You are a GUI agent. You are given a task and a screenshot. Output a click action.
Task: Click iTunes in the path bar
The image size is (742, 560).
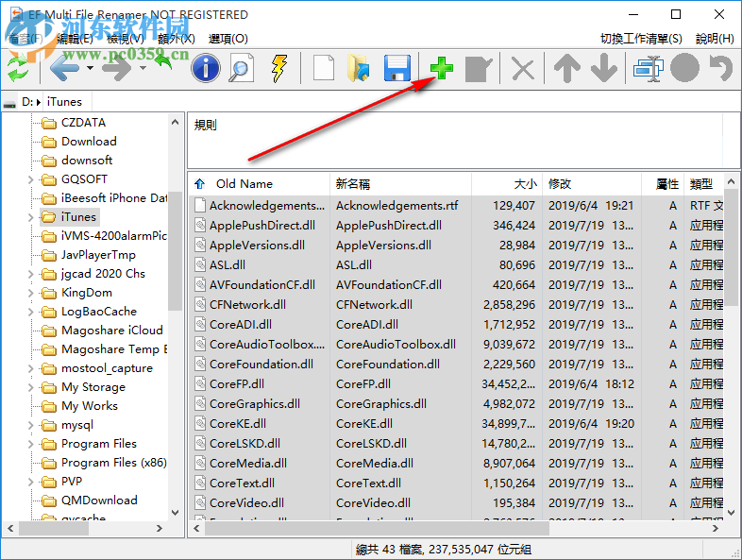(x=64, y=102)
